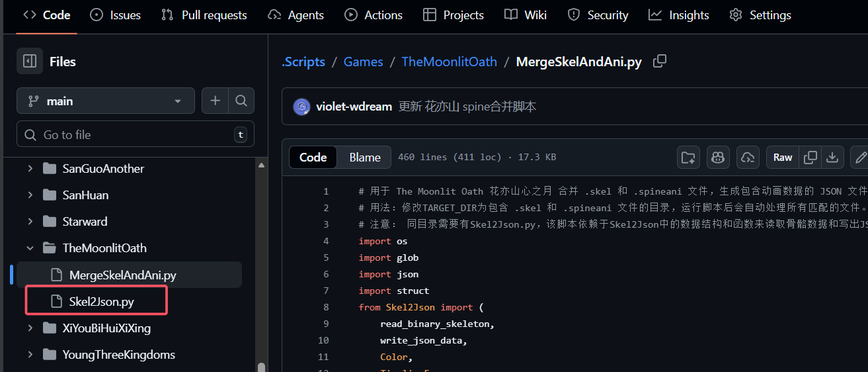The width and height of the screenshot is (868, 372).
Task: Collapse the TheMoonlitOath folder
Action: 30,248
